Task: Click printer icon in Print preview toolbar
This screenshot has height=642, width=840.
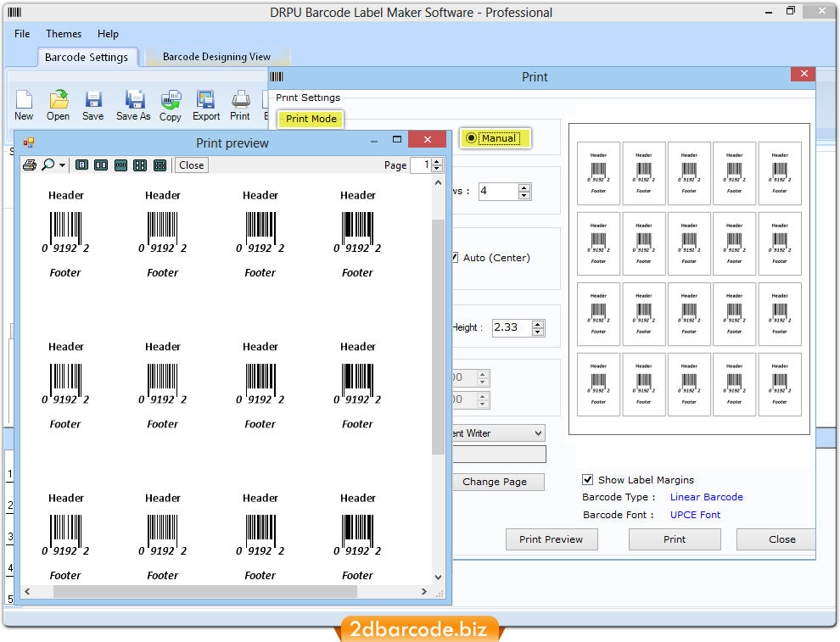Action: pyautogui.click(x=30, y=165)
